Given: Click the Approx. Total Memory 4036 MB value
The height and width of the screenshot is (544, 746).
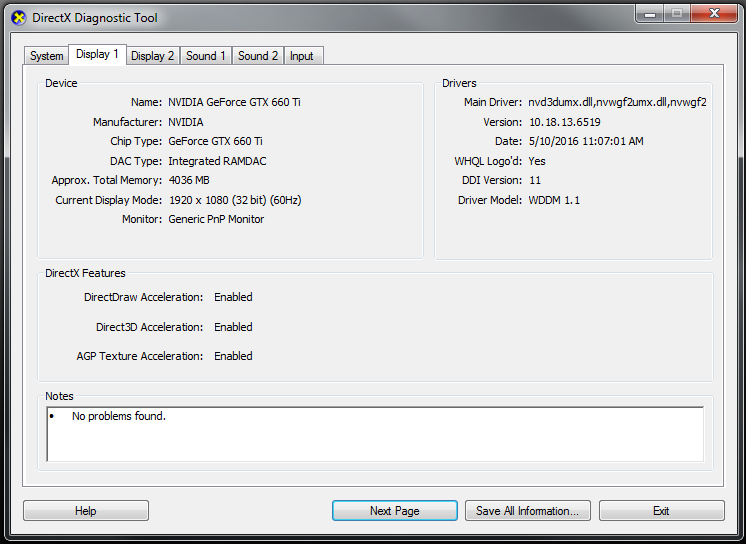Looking at the screenshot, I should (189, 180).
